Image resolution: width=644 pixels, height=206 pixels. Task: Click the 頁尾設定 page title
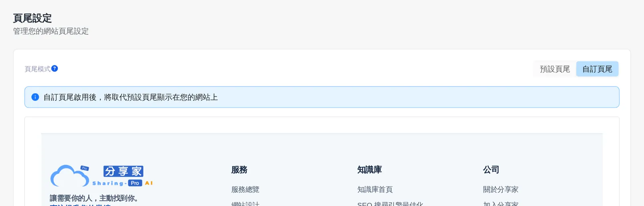coord(32,18)
